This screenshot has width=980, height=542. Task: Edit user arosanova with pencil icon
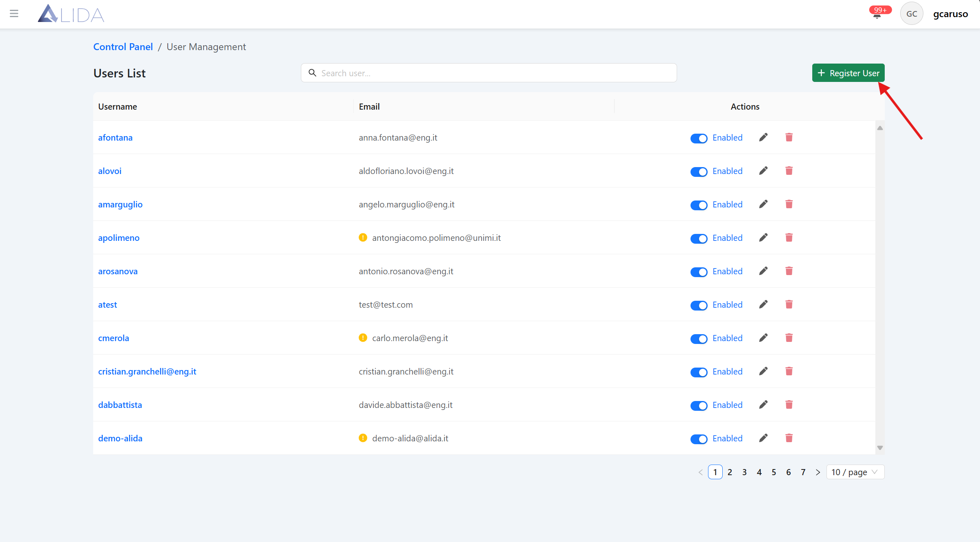[763, 271]
